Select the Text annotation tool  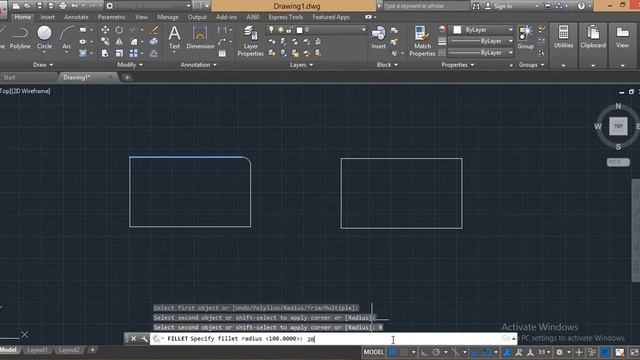(x=174, y=38)
